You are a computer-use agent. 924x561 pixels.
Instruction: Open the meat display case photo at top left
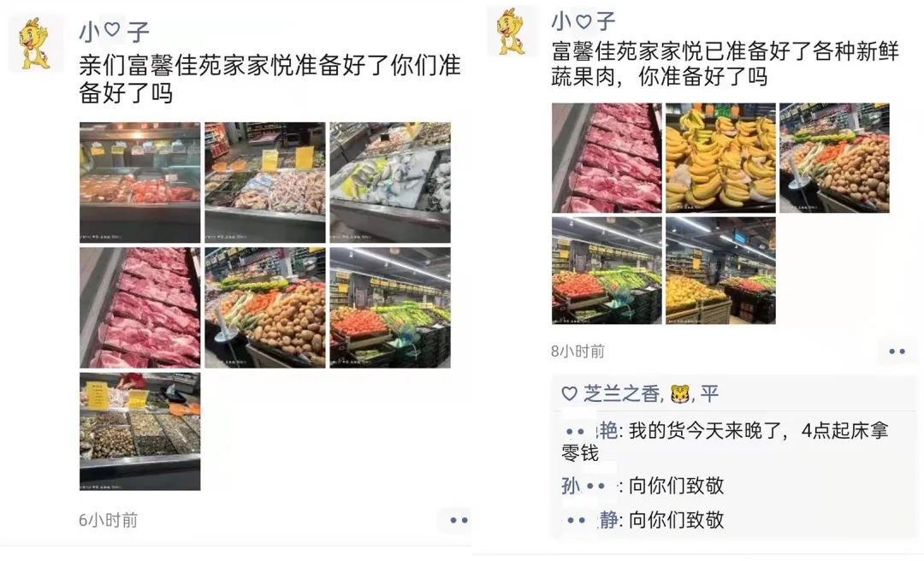pos(140,183)
